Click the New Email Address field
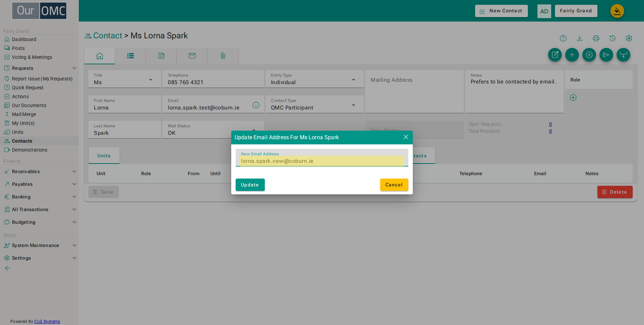 tap(322, 158)
